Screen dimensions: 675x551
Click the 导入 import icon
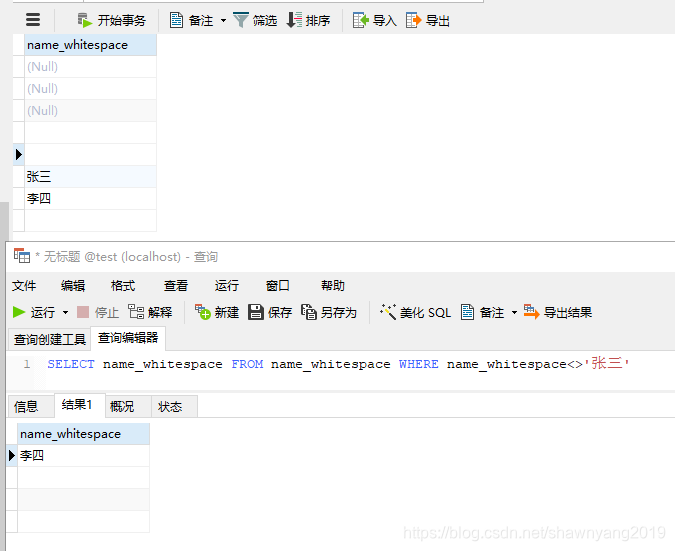coord(361,20)
